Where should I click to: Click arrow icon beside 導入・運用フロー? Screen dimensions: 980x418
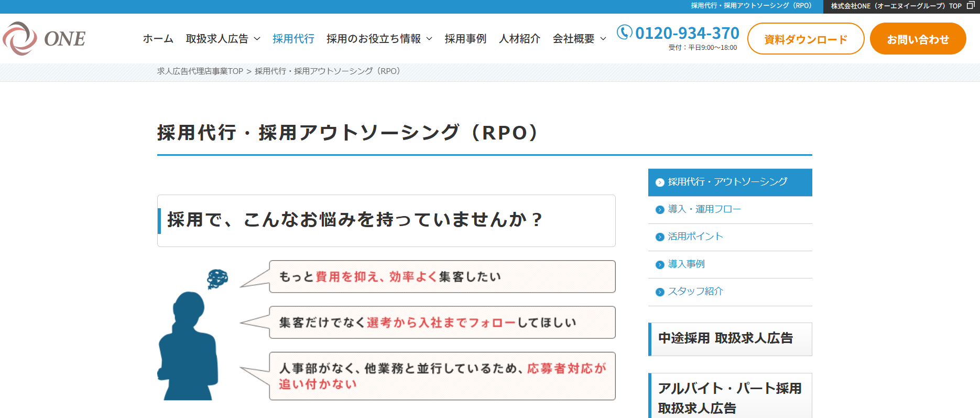tap(660, 210)
